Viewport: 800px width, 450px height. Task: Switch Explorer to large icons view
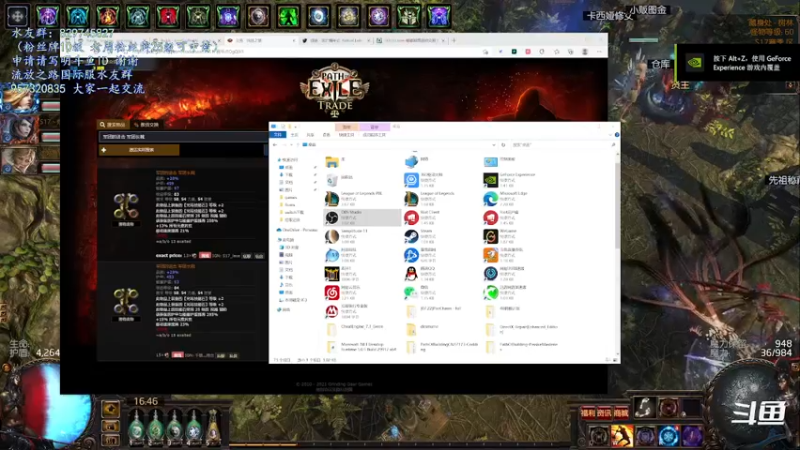click(615, 360)
